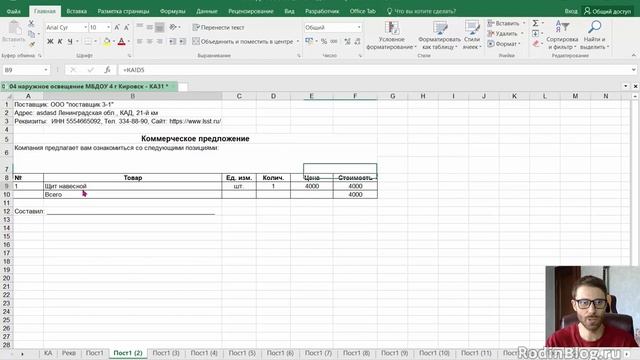Click Перенести текст wrap text button
Screen dimensions: 640x360
click(x=218, y=27)
